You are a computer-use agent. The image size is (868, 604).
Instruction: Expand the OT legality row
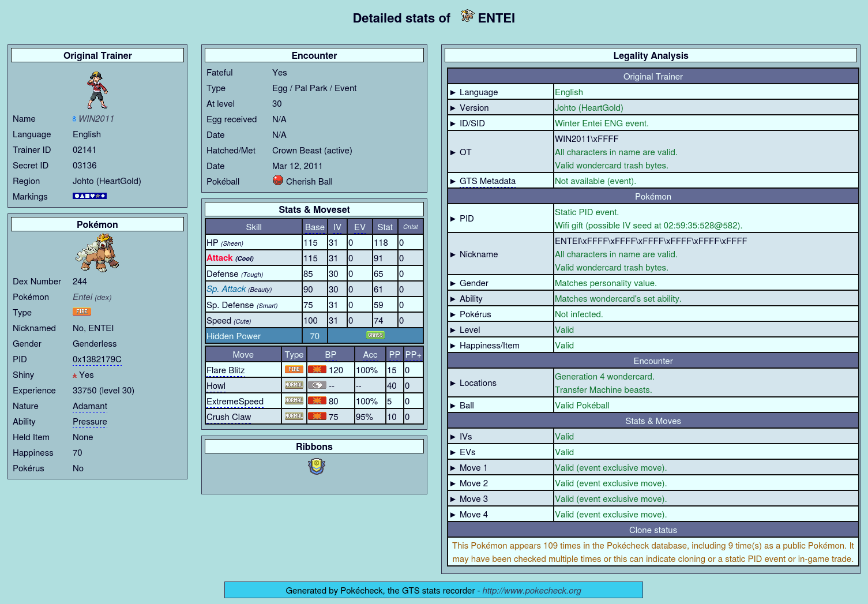(x=453, y=152)
